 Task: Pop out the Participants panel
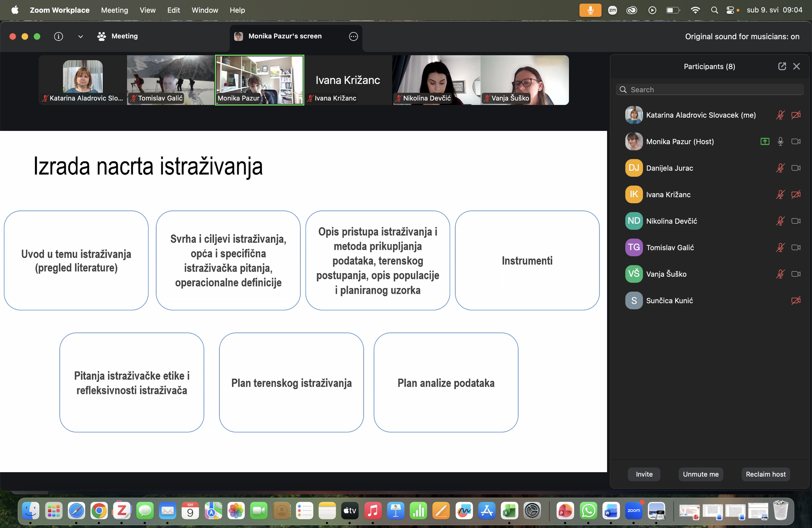(x=782, y=66)
